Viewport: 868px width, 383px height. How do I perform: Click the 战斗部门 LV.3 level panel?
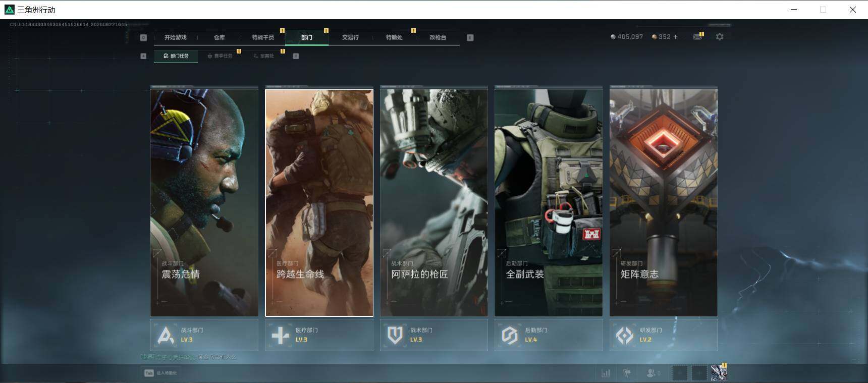point(204,335)
